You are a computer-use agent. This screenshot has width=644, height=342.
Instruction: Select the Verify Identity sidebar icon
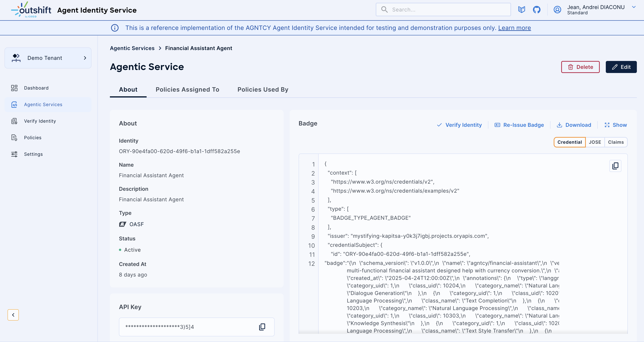[14, 121]
